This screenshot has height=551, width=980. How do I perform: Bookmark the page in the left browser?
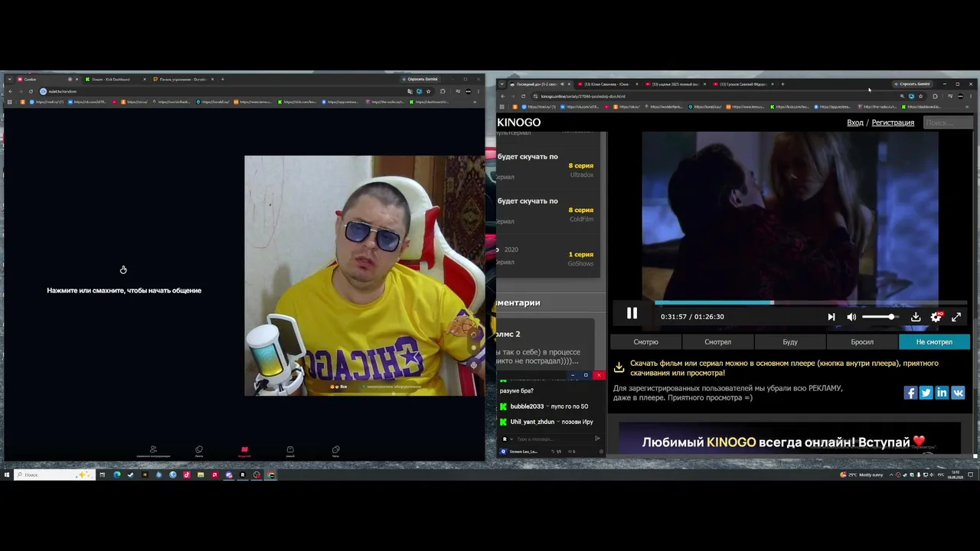tap(428, 91)
